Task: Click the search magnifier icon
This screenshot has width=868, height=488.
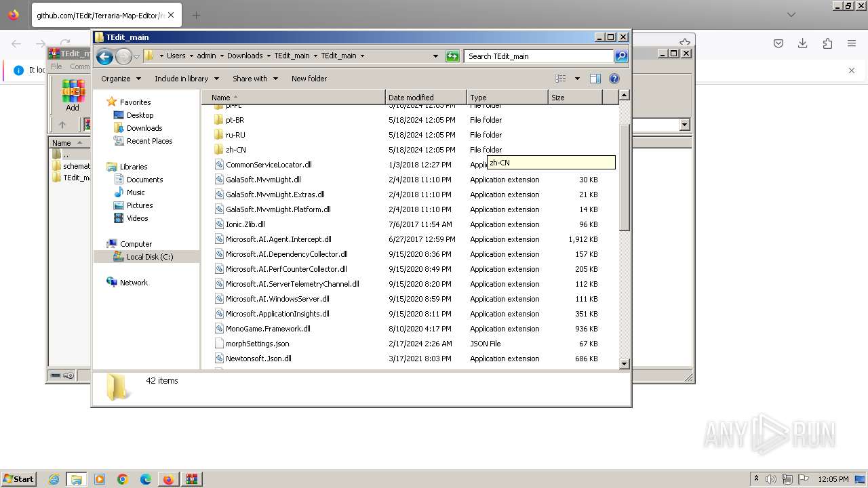Action: tap(620, 56)
